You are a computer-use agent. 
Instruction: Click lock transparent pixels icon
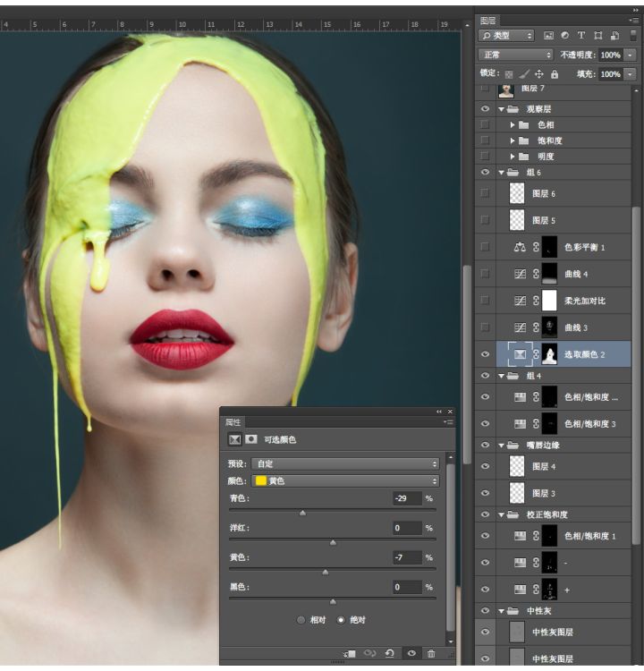[x=509, y=74]
